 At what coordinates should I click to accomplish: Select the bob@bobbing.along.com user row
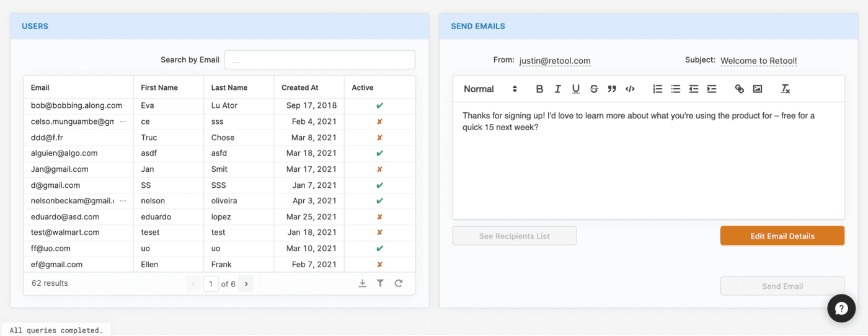click(x=77, y=106)
